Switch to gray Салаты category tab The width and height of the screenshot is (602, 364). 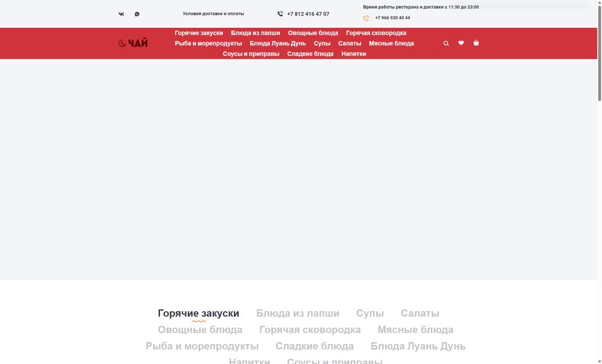[x=420, y=313]
